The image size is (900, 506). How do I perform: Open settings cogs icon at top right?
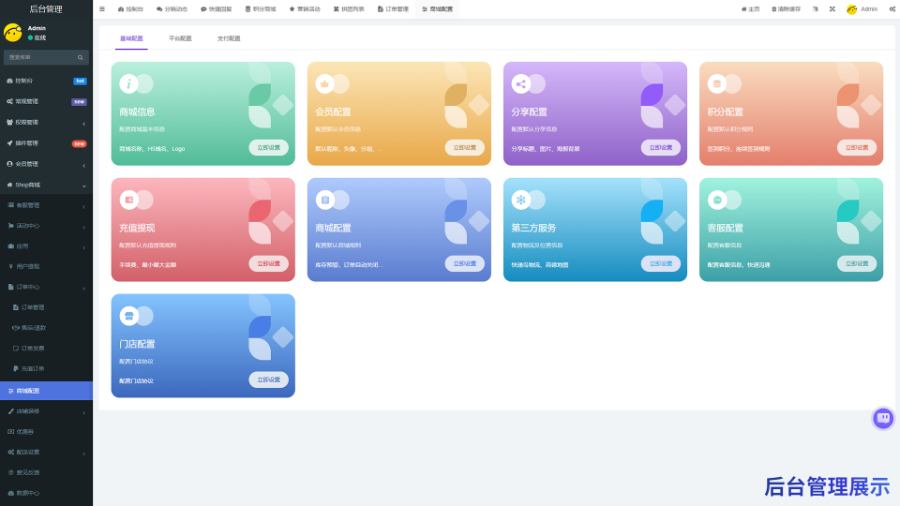coord(893,9)
